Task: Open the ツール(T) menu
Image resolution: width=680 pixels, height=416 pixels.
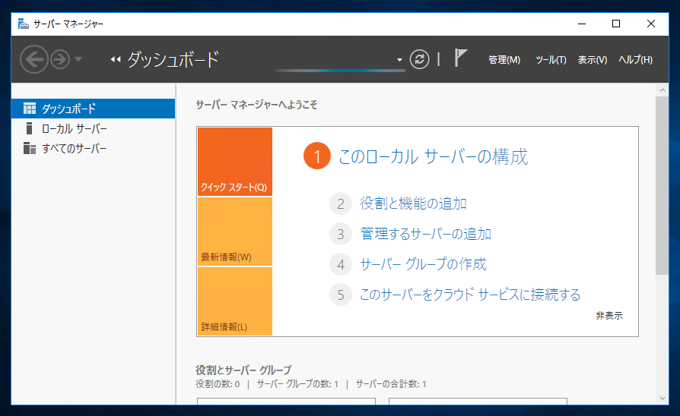Action: pos(550,60)
